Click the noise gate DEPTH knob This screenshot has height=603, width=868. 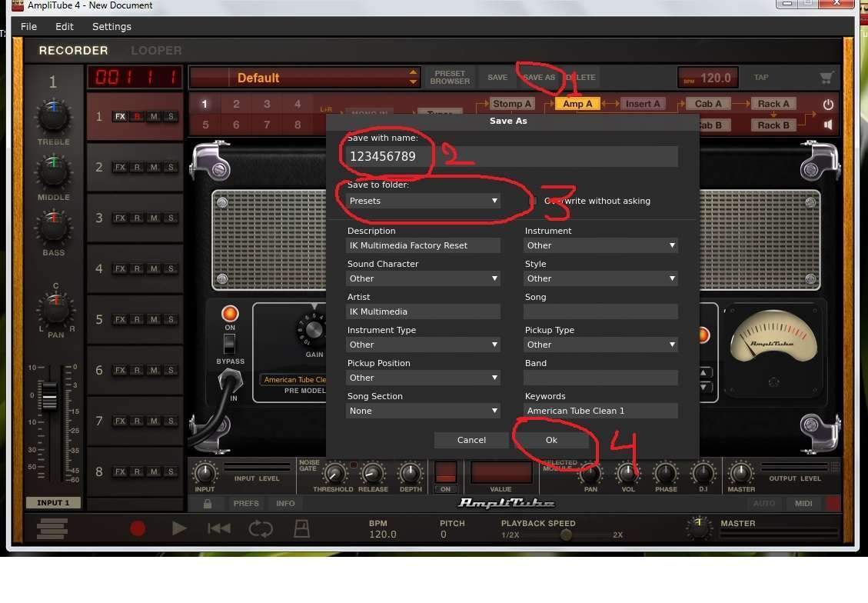(x=411, y=474)
